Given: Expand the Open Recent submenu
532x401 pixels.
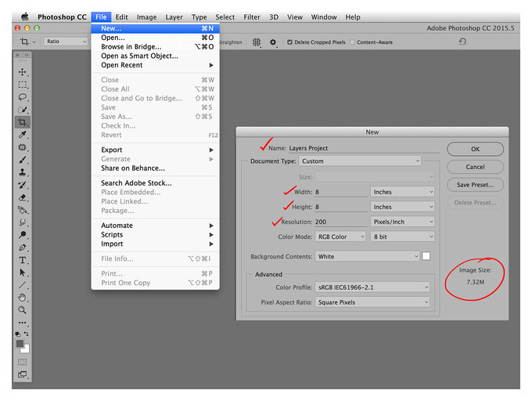Looking at the screenshot, I should pos(156,65).
